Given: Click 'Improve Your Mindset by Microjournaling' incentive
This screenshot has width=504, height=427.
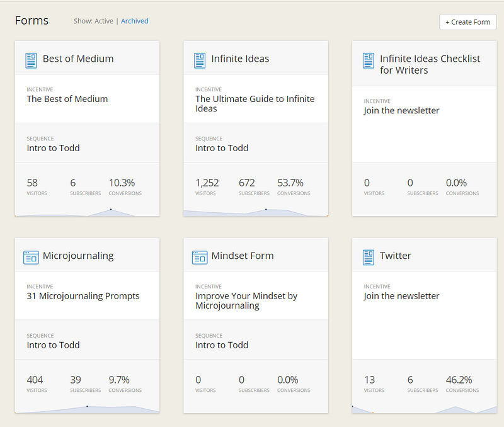Looking at the screenshot, I should 246,301.
